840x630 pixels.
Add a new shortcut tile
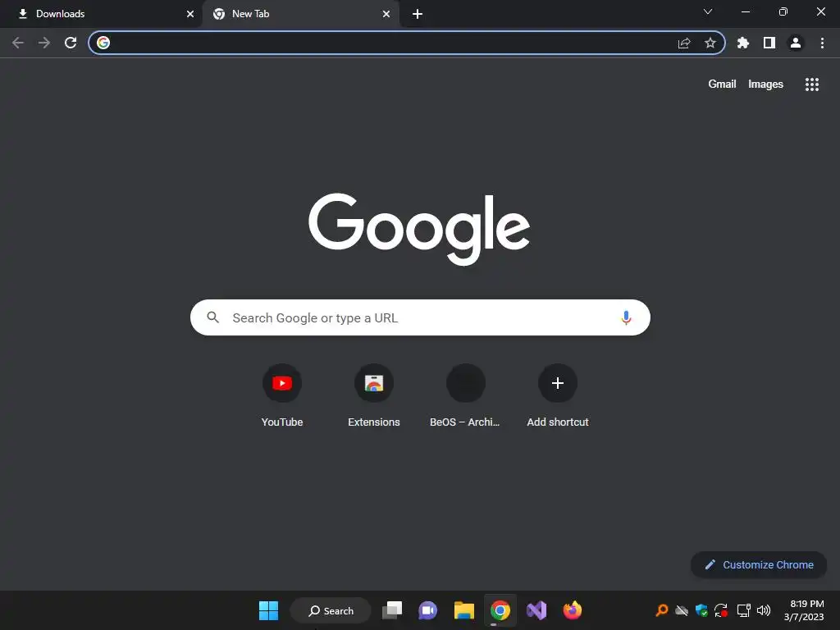558,395
